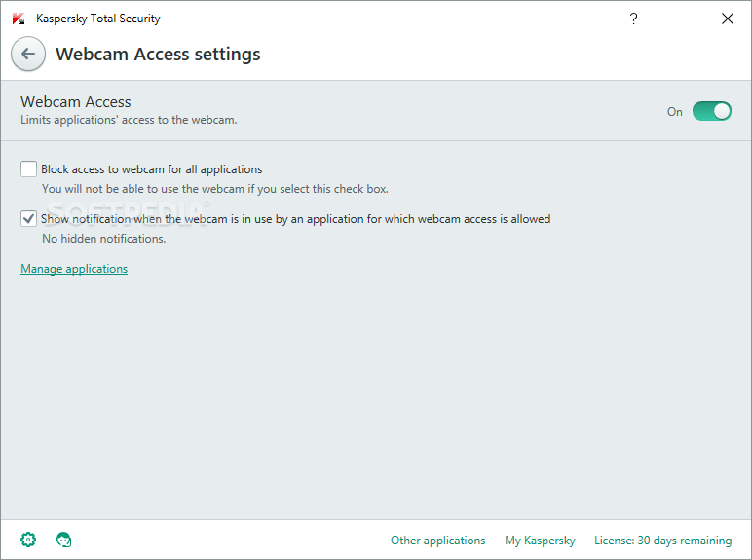Open Other applications link
This screenshot has height=560, width=752.
[438, 541]
